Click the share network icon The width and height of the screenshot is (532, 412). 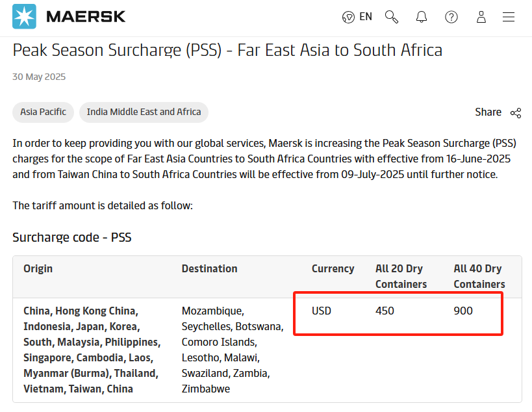tap(516, 112)
